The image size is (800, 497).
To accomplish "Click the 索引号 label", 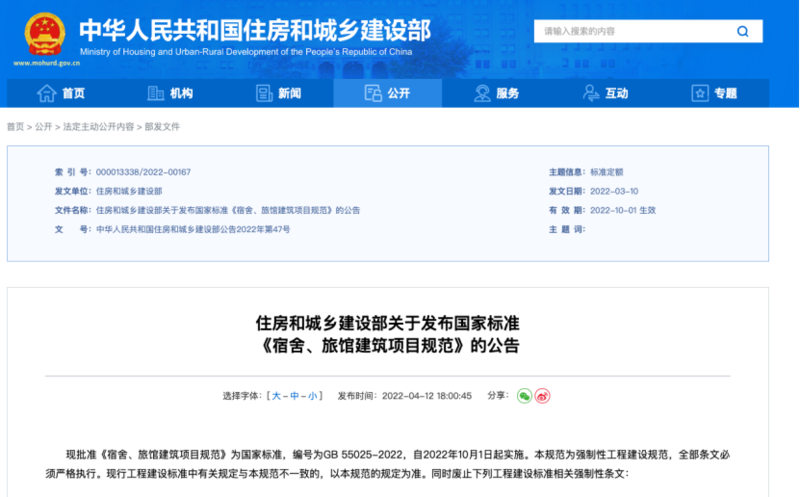I will [x=73, y=172].
